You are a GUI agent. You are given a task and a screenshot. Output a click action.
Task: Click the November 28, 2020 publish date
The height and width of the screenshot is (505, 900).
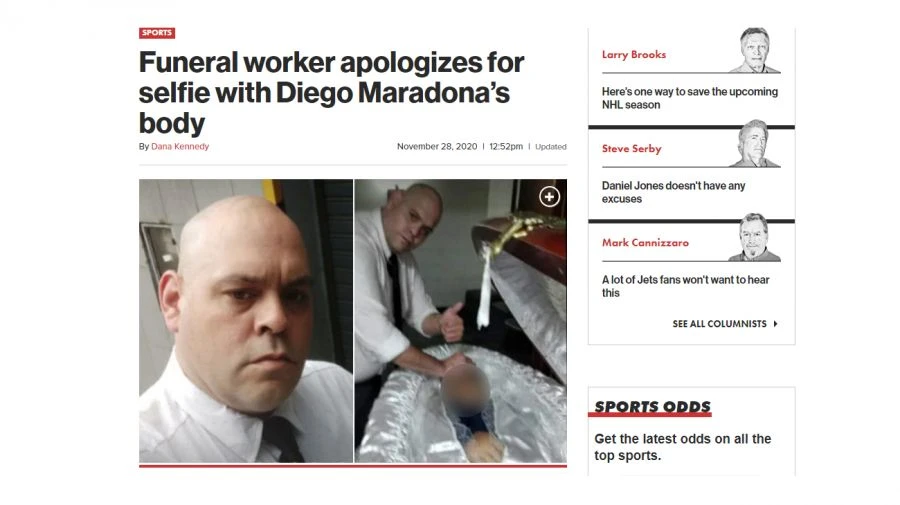click(437, 146)
